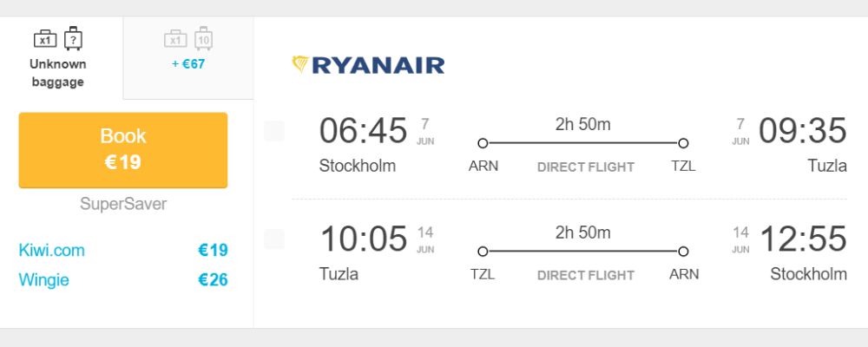Image resolution: width=868 pixels, height=347 pixels.
Task: Click the 10 kg suitcase icon
Action: (x=204, y=39)
